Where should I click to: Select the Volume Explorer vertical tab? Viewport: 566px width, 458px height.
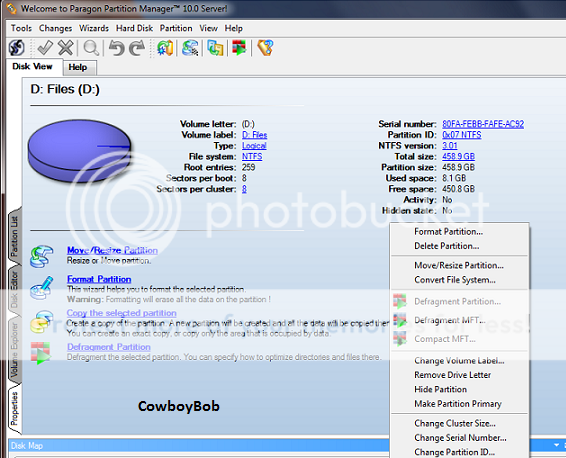click(x=14, y=350)
